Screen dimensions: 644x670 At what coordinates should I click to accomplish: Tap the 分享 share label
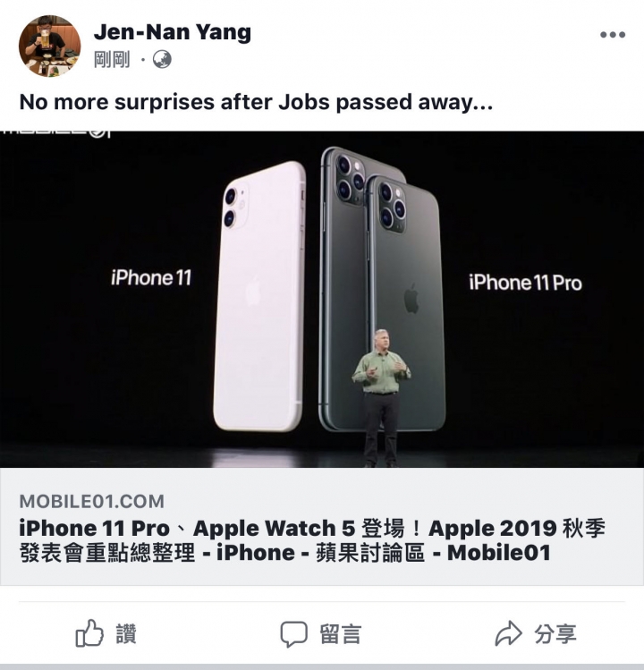(x=555, y=633)
